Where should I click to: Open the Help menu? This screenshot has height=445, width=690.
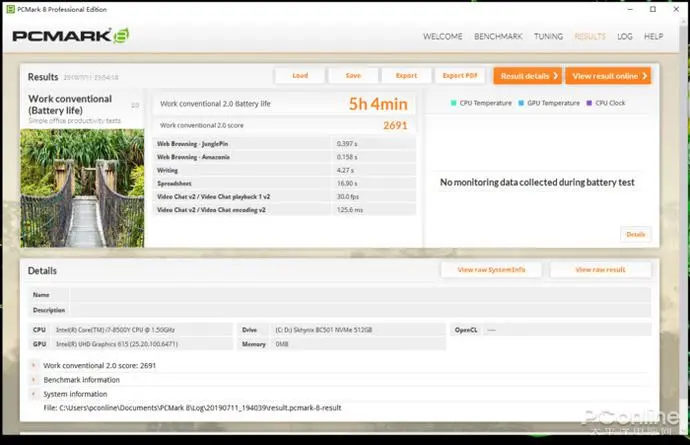pos(653,37)
